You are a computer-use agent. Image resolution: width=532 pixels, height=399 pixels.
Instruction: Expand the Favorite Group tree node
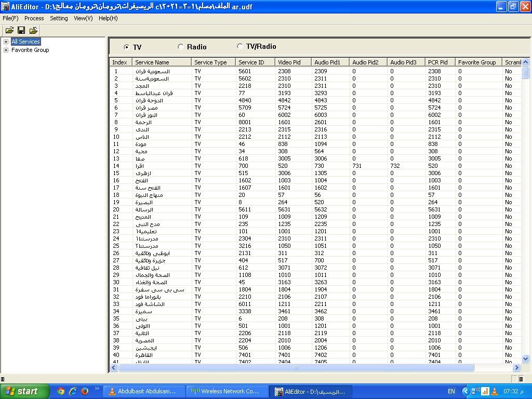[6, 50]
